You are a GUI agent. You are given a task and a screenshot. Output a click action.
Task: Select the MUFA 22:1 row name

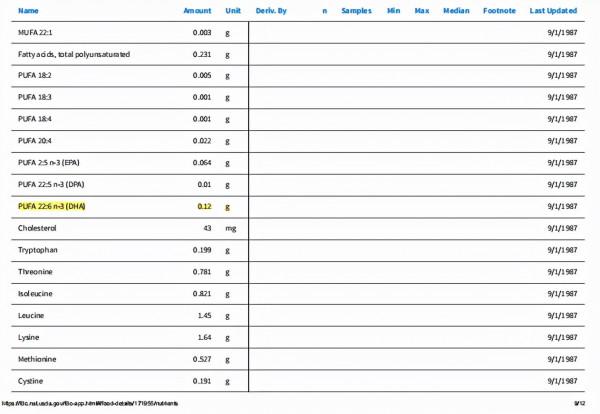[x=37, y=33]
